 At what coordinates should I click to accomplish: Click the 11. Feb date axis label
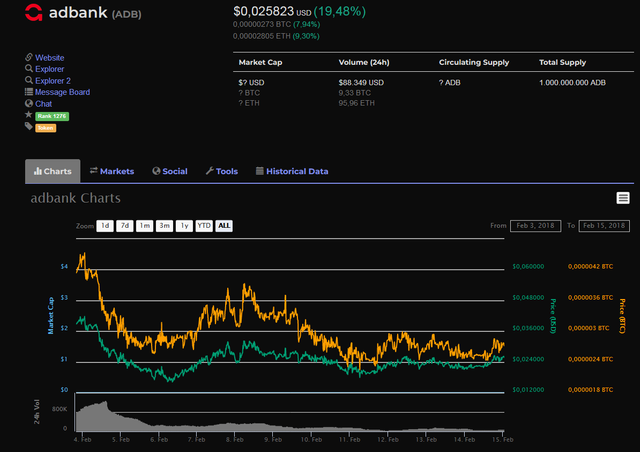(350, 439)
